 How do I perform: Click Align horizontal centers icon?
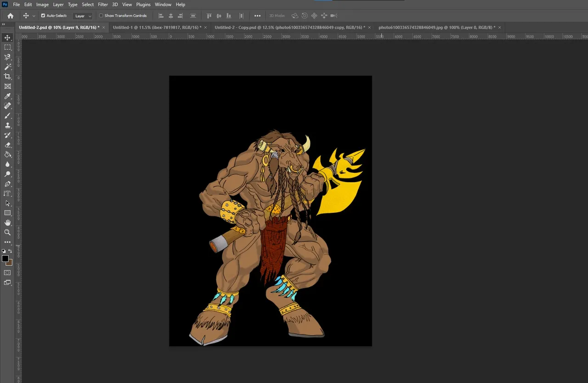coord(171,16)
